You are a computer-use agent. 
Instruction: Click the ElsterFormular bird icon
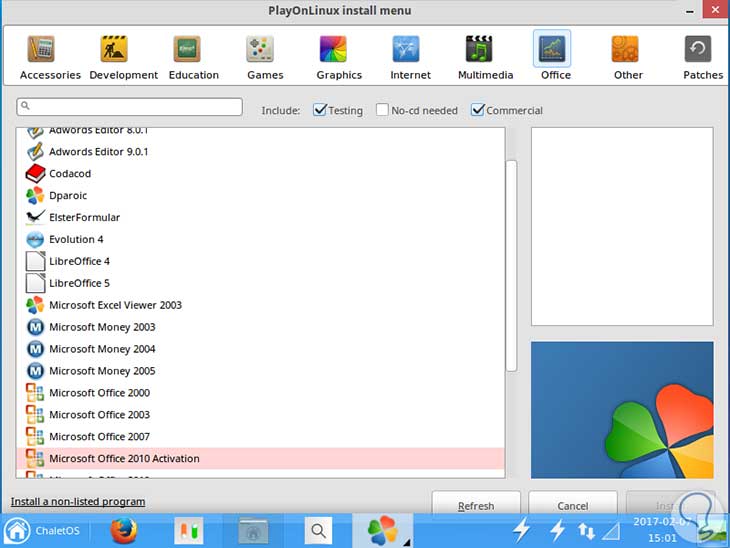(x=35, y=217)
